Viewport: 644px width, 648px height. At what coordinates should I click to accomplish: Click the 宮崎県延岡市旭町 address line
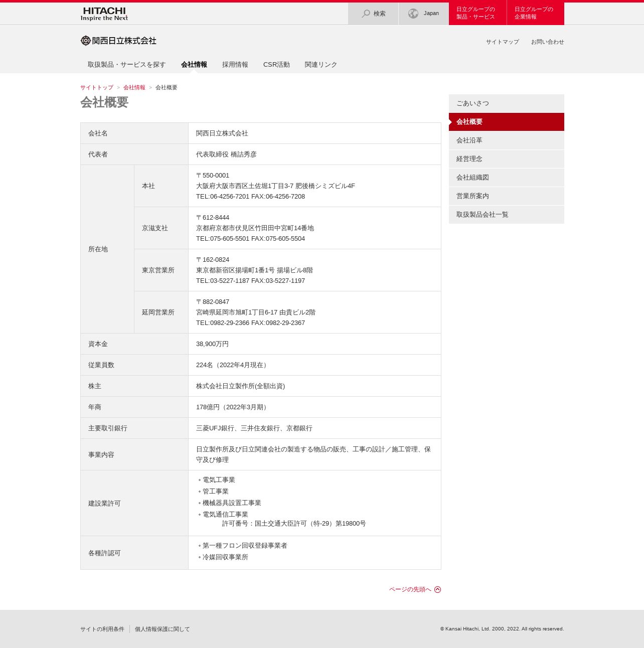256,312
